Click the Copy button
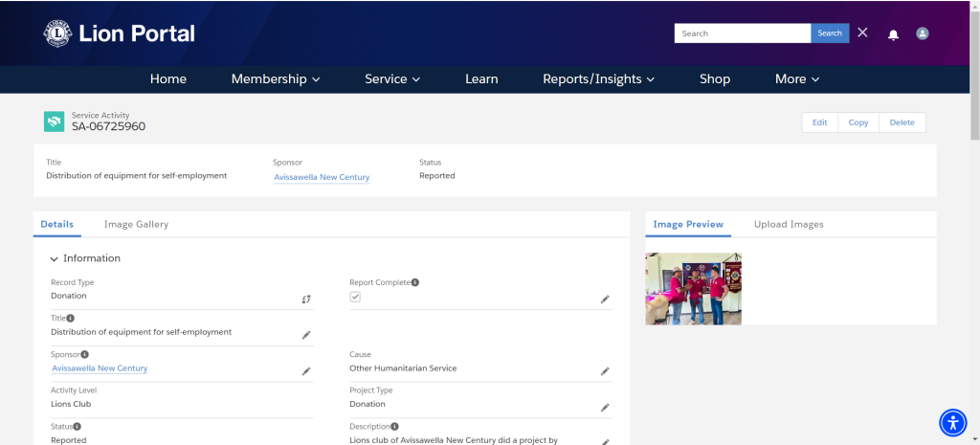980x445 pixels. coord(858,122)
